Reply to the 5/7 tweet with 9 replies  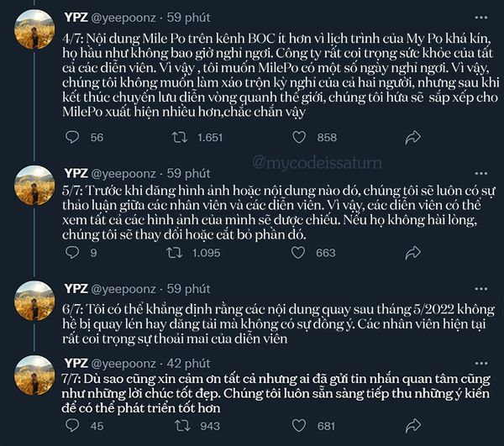[x=72, y=252]
